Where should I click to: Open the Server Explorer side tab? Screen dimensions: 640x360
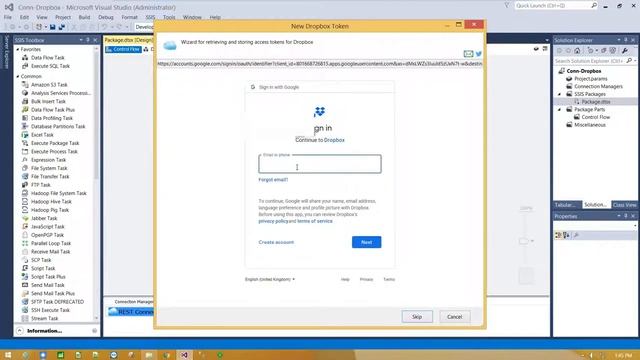pos(6,52)
